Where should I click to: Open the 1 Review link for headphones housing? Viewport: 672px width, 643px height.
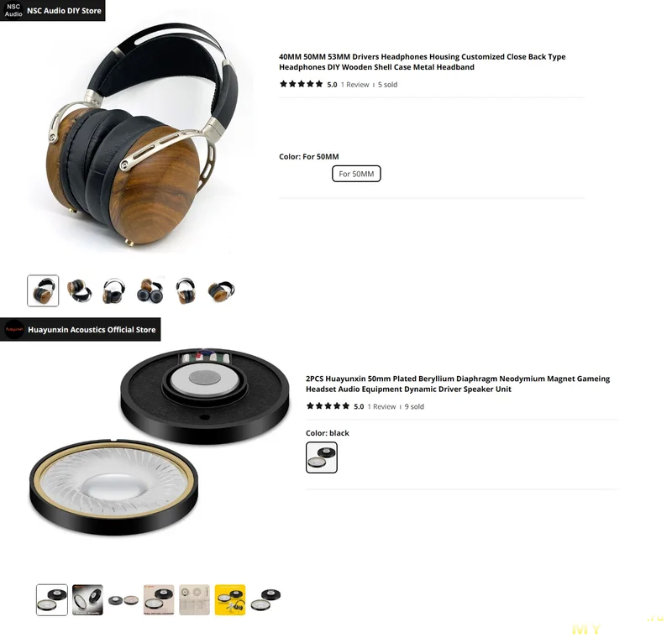(x=354, y=85)
